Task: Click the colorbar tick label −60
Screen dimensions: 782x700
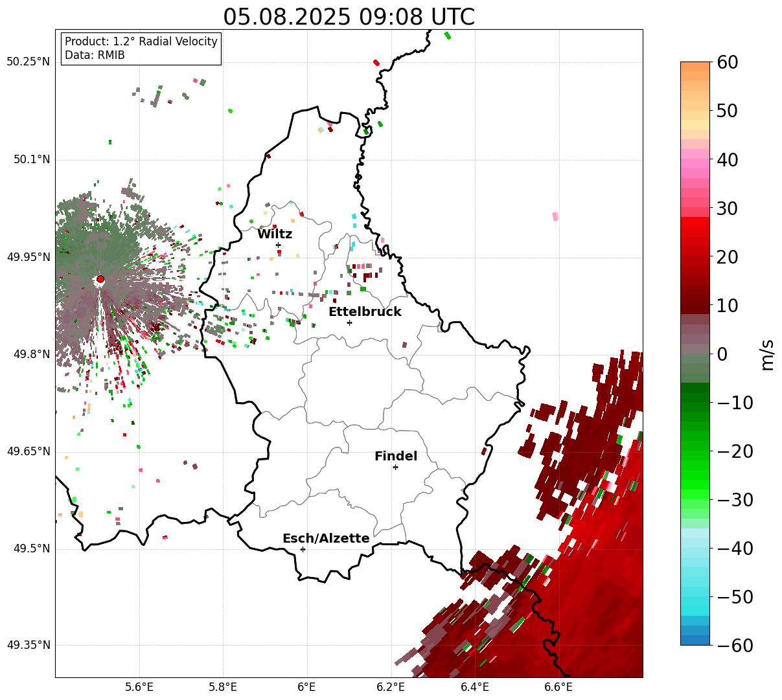Action: pyautogui.click(x=735, y=646)
